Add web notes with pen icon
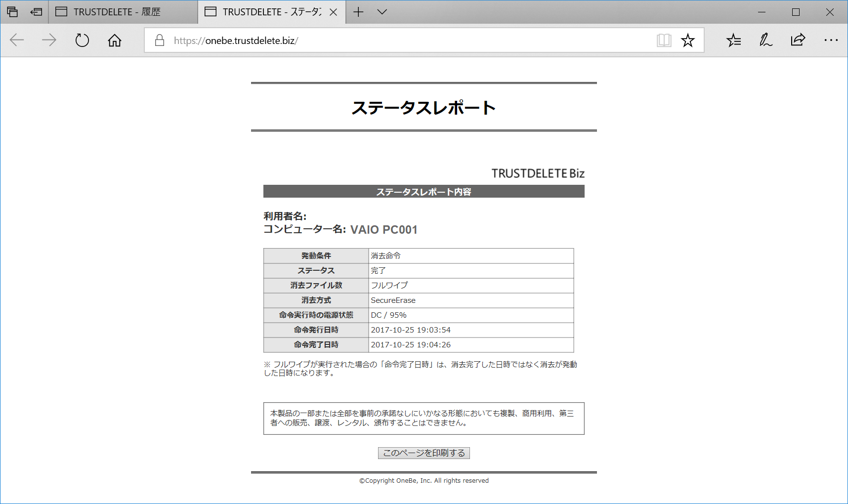Screen dimensions: 848x504 click(766, 40)
